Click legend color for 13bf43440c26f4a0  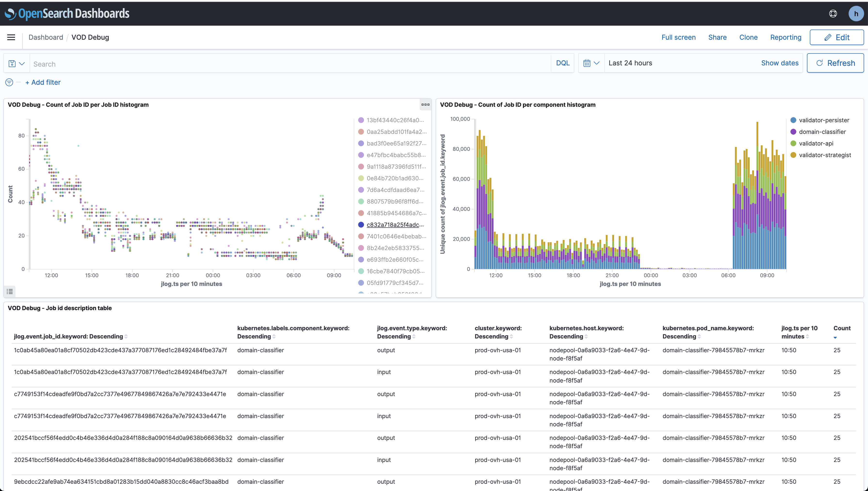[361, 120]
